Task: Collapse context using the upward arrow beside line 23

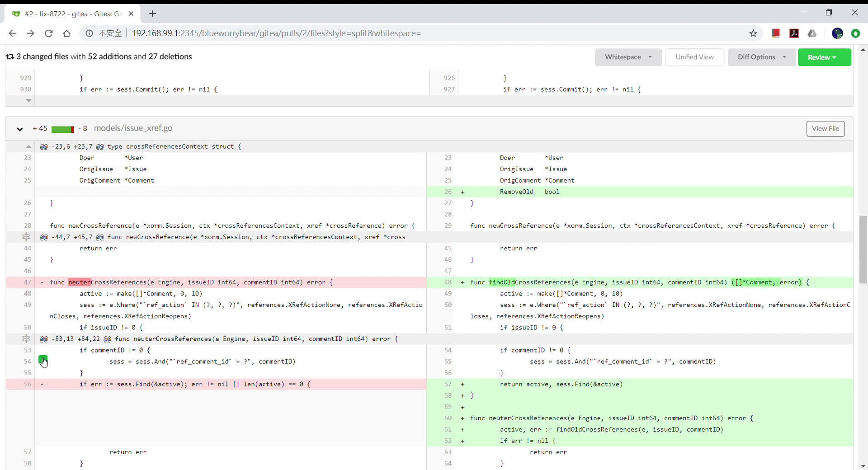Action: tap(28, 146)
